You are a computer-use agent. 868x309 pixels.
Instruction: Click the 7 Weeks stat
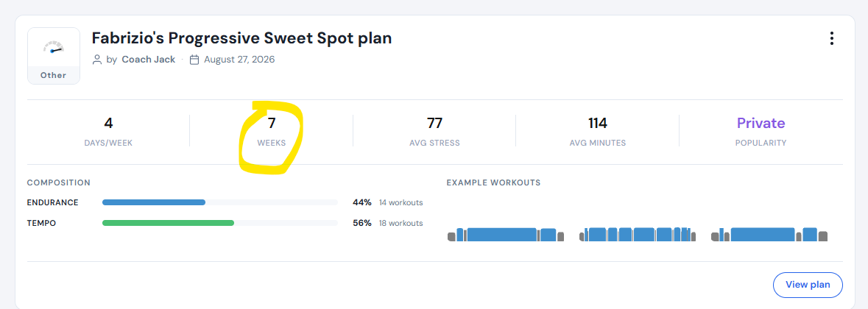tap(271, 131)
